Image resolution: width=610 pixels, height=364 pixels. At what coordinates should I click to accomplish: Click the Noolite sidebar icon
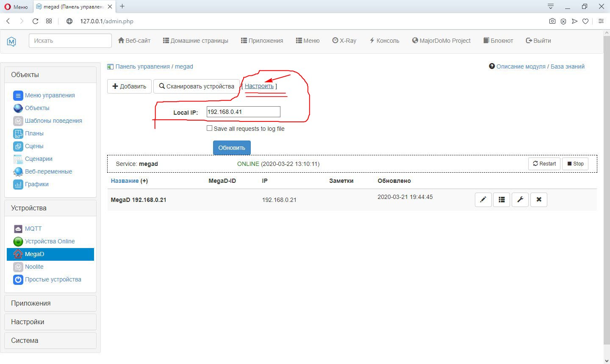click(18, 267)
